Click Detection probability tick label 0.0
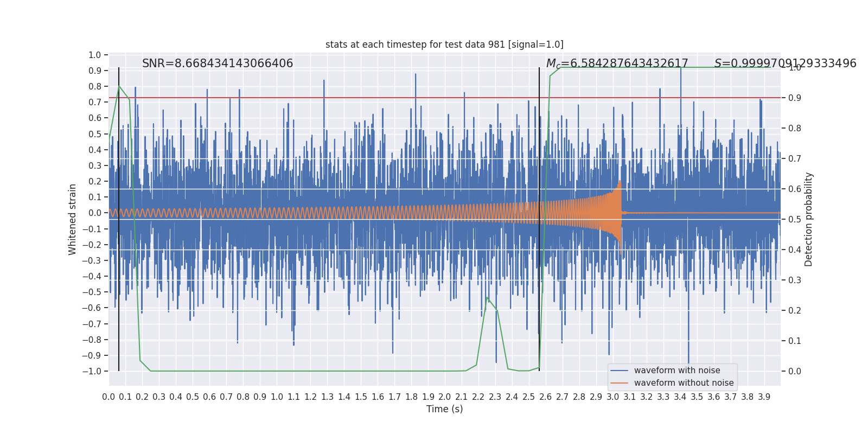This screenshot has height=434, width=868. pos(795,372)
